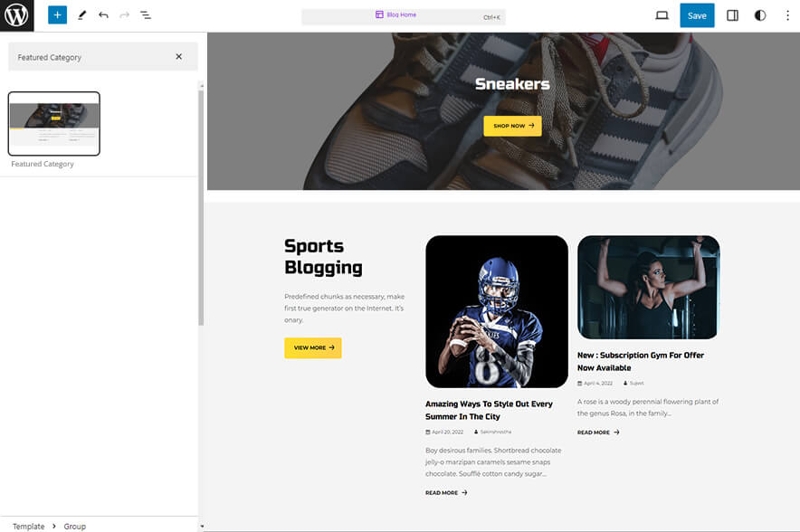Expand the Template breadcrumb
This screenshot has height=532, width=800.
[27, 526]
